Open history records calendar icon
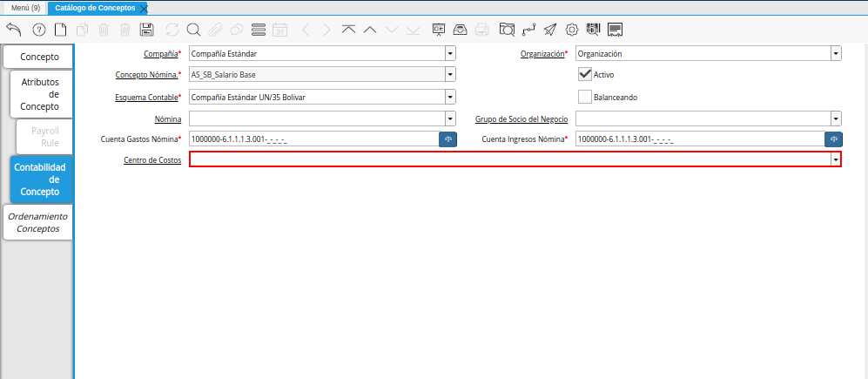868x379 pixels. pos(280,30)
